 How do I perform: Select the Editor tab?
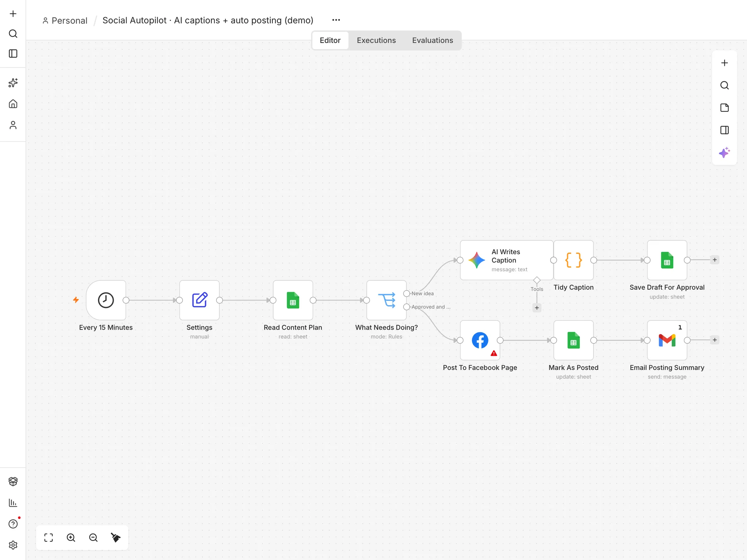[330, 40]
